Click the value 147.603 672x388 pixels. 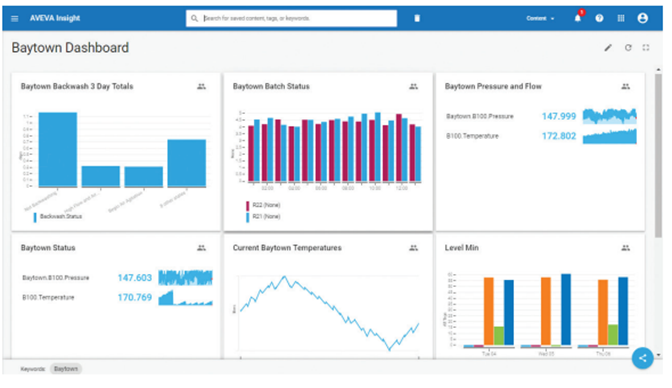tap(135, 278)
